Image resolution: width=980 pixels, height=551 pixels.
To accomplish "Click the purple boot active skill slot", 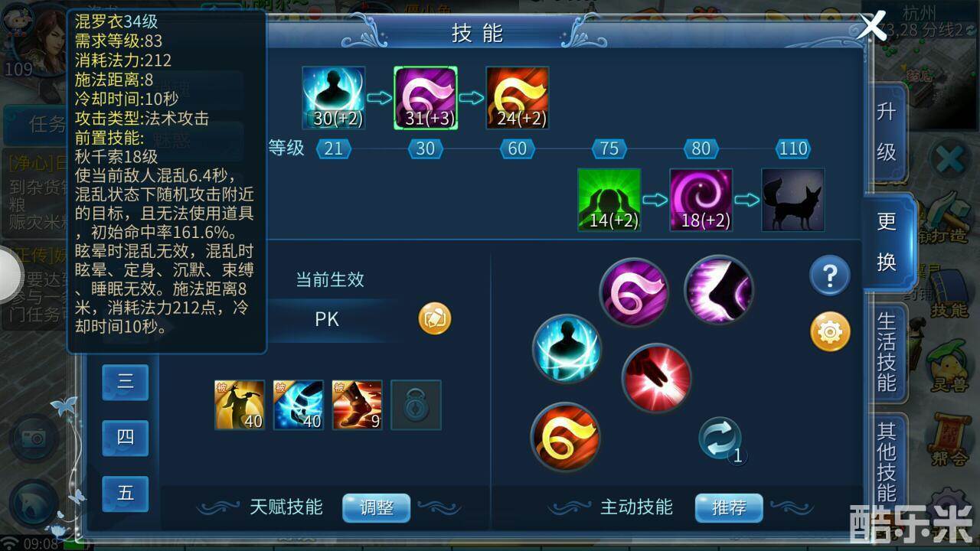I will tap(718, 290).
